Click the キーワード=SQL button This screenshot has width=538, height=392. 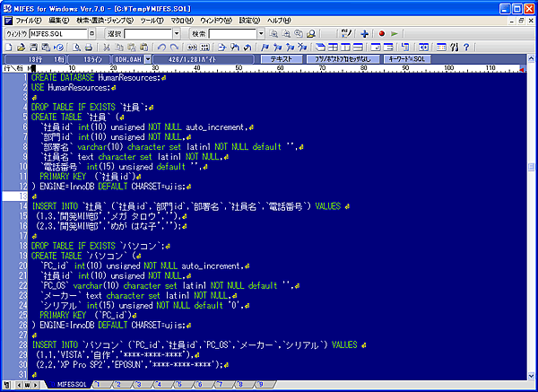[x=407, y=59]
